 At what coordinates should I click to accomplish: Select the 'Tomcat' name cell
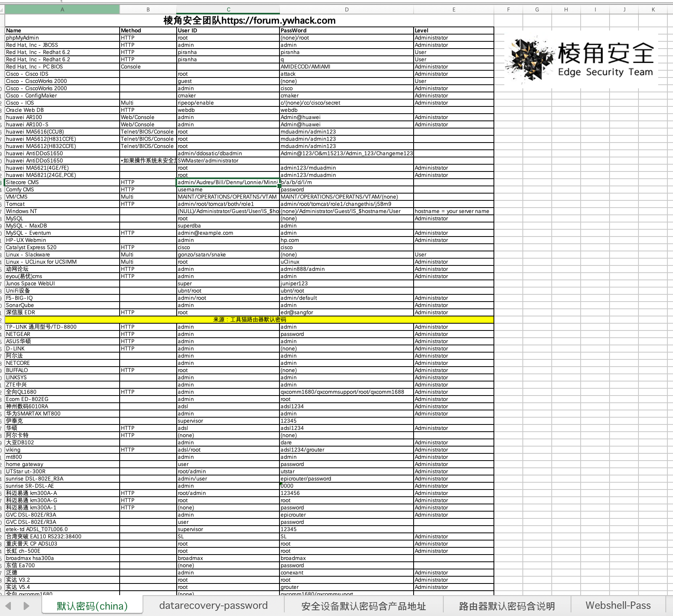[x=62, y=204]
